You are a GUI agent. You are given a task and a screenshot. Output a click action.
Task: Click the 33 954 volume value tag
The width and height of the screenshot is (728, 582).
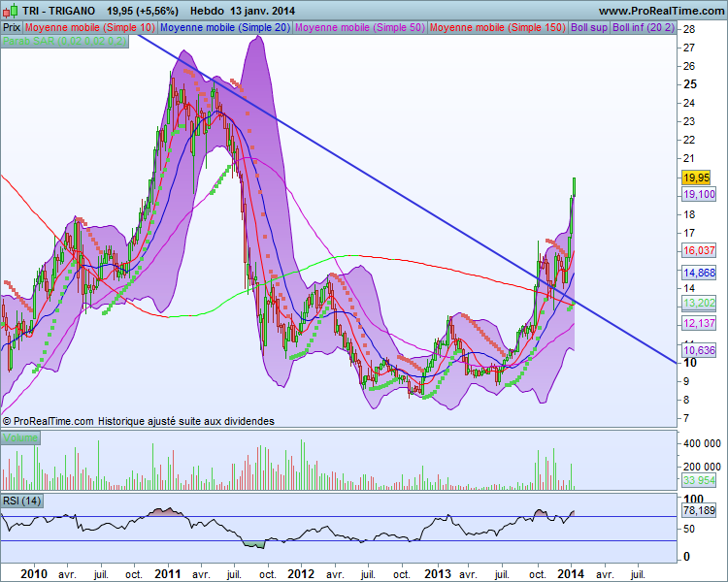pyautogui.click(x=699, y=480)
